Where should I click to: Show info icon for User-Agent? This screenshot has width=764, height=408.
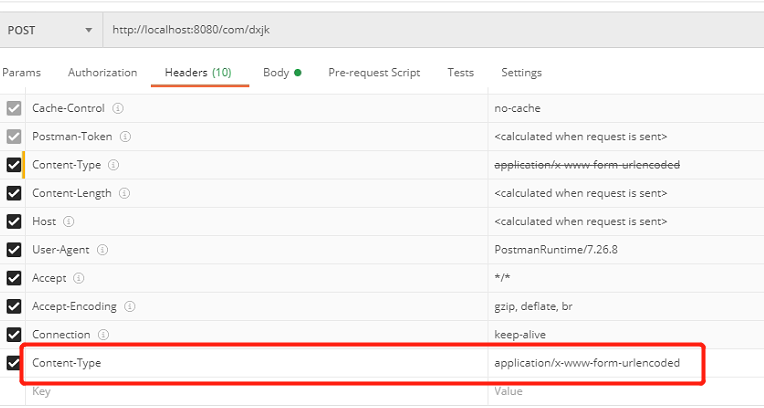click(102, 250)
